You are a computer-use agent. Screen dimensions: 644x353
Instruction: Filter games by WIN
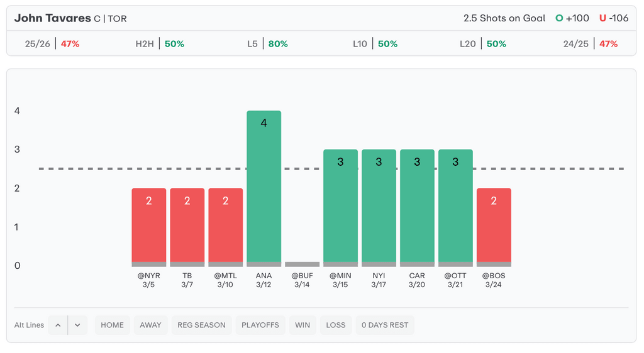pos(303,325)
